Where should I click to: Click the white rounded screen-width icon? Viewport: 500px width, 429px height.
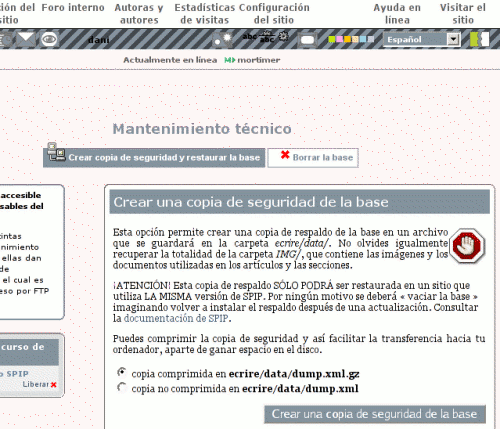pos(307,40)
